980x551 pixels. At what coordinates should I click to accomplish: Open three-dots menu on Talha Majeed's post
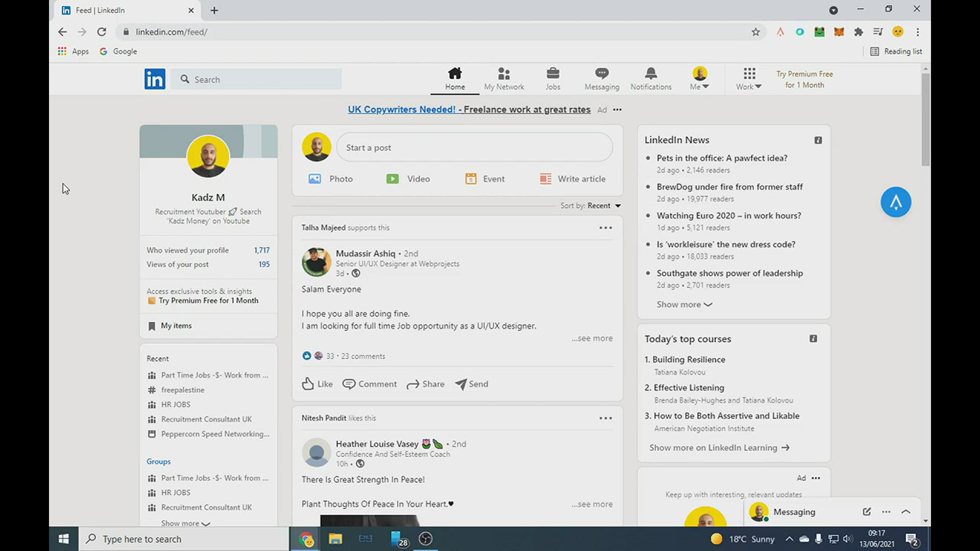605,228
